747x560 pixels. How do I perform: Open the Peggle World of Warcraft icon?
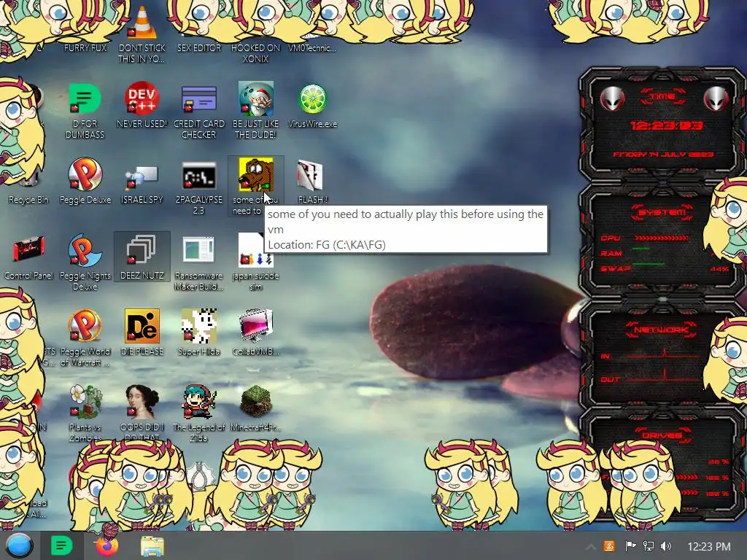[x=85, y=326]
